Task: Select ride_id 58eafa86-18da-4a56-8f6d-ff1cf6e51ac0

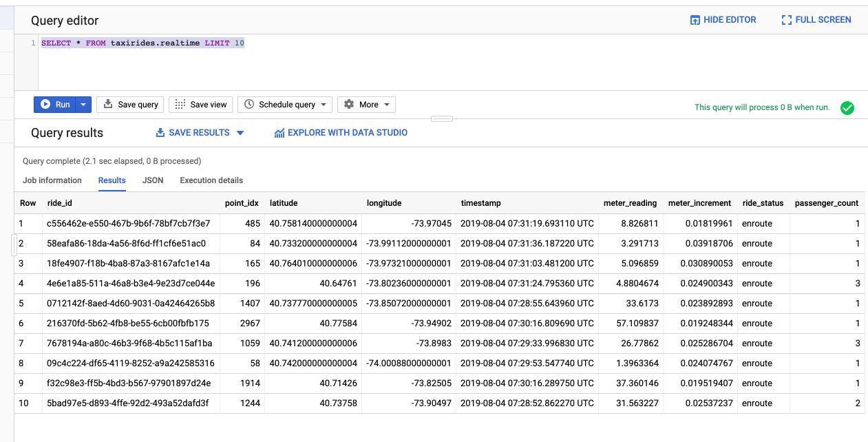Action: pyautogui.click(x=126, y=243)
